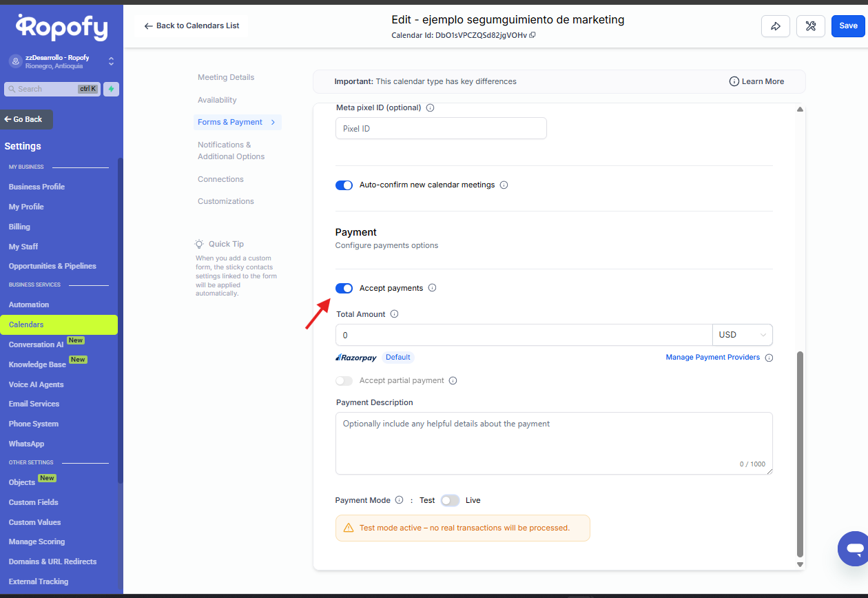
Task: Click info icon beside Manage Payment Providers
Action: click(x=769, y=358)
